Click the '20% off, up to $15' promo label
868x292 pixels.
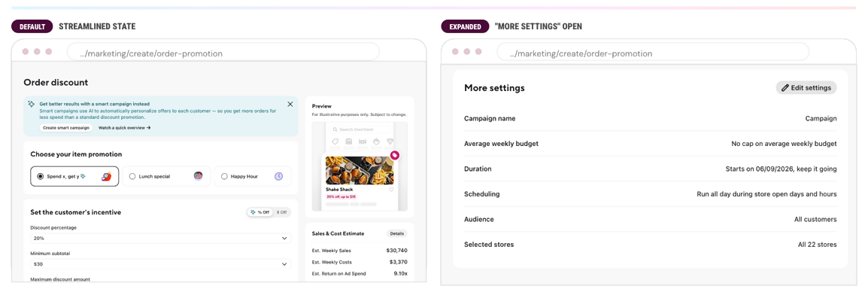[x=341, y=196]
